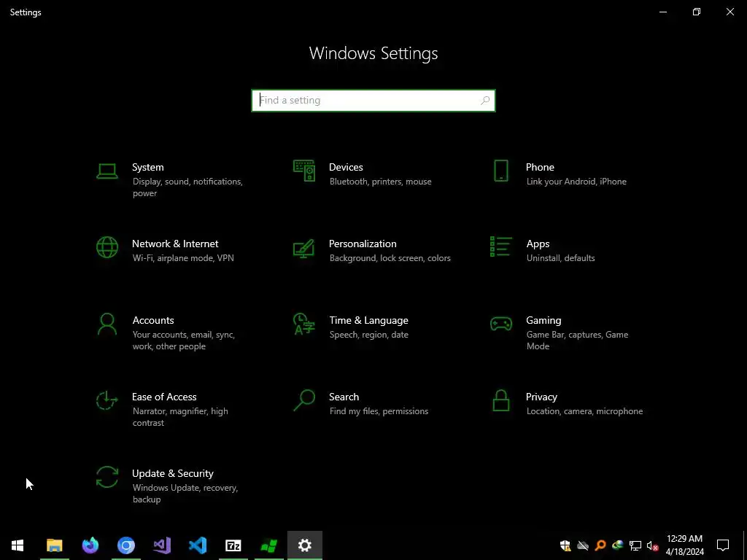The height and width of the screenshot is (560, 747).
Task: Click the search magnifier in the search box
Action: pos(485,101)
